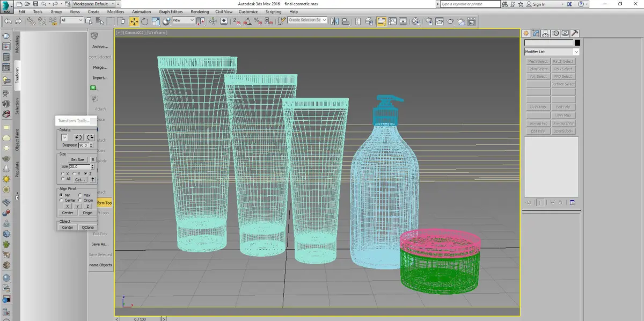
Task: Open the Customize menu
Action: (248, 11)
